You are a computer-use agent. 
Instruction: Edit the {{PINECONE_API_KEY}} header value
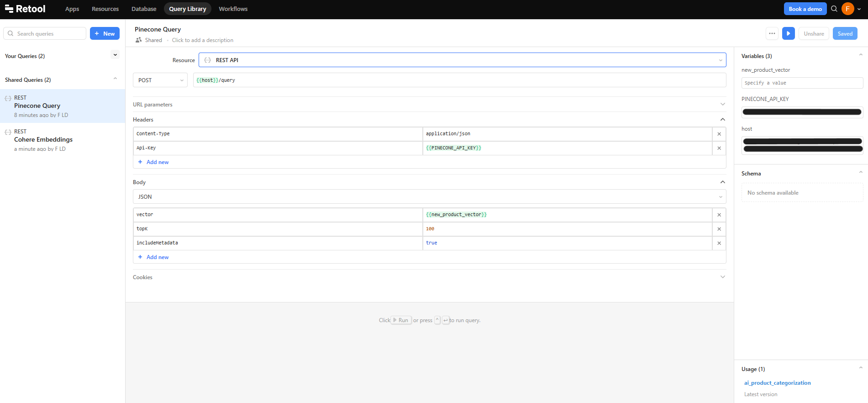click(568, 148)
